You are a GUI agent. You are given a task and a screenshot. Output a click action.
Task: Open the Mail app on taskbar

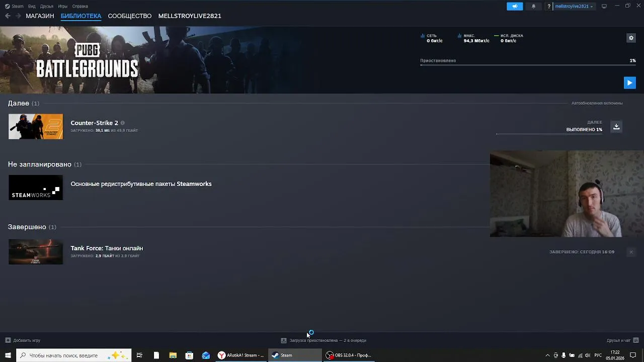click(x=206, y=355)
